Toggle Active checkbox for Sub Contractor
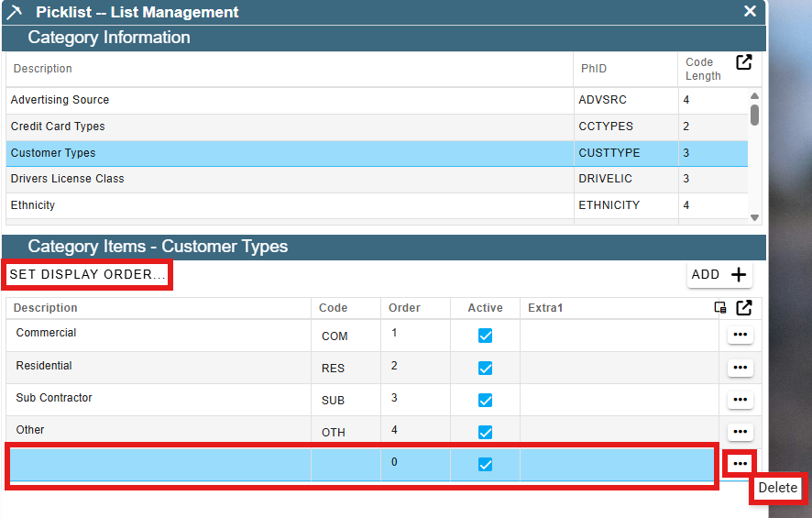812x518 pixels. tap(485, 401)
